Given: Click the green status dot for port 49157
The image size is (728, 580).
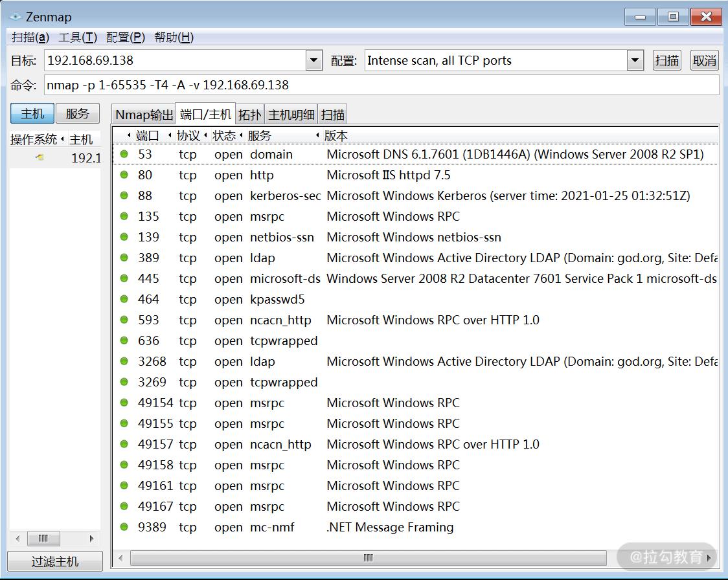Looking at the screenshot, I should tap(124, 444).
